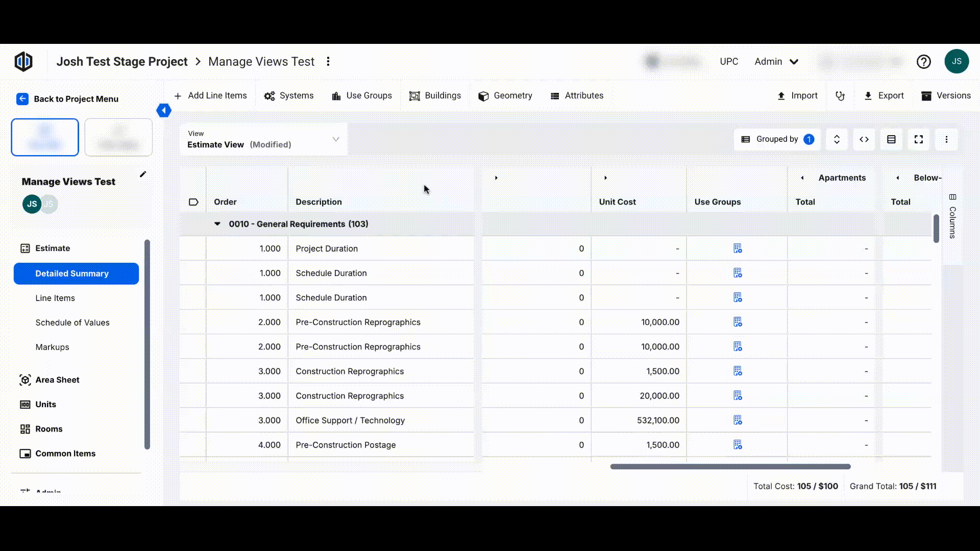
Task: Open three-dot menu next to Manage Views Test
Action: 328,62
